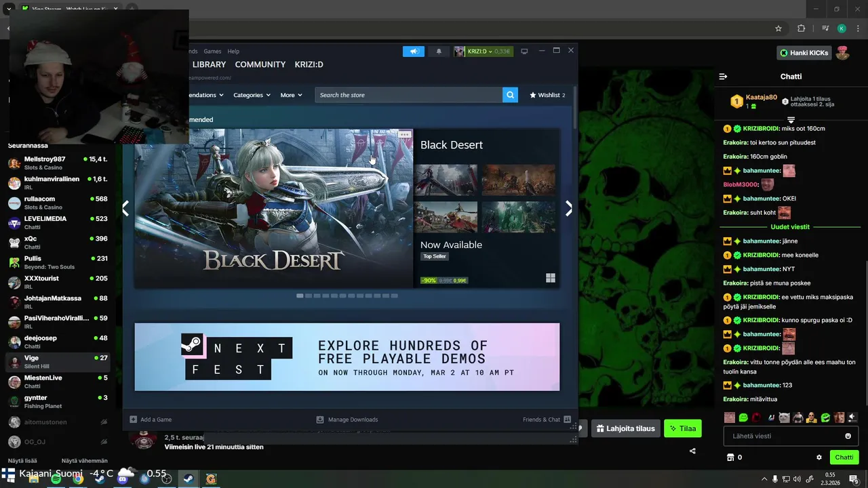Image resolution: width=868 pixels, height=488 pixels.
Task: Click Steam store vertical scrollbar
Action: tap(575, 108)
